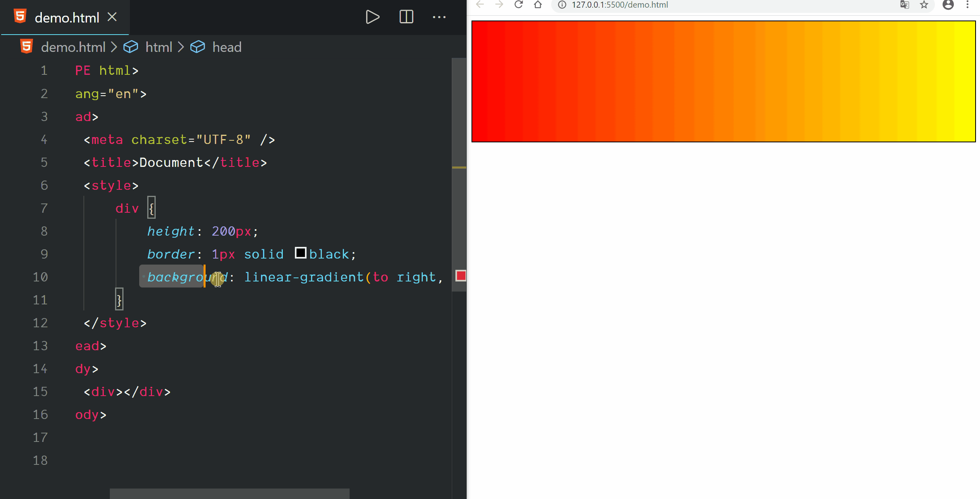The height and width of the screenshot is (499, 980).
Task: Open the browser profile avatar
Action: [x=948, y=5]
